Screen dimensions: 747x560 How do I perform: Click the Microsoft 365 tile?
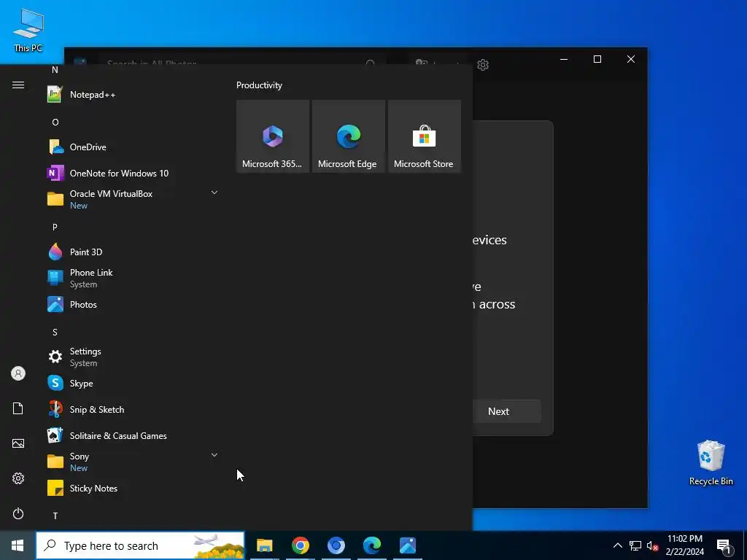[x=273, y=136]
